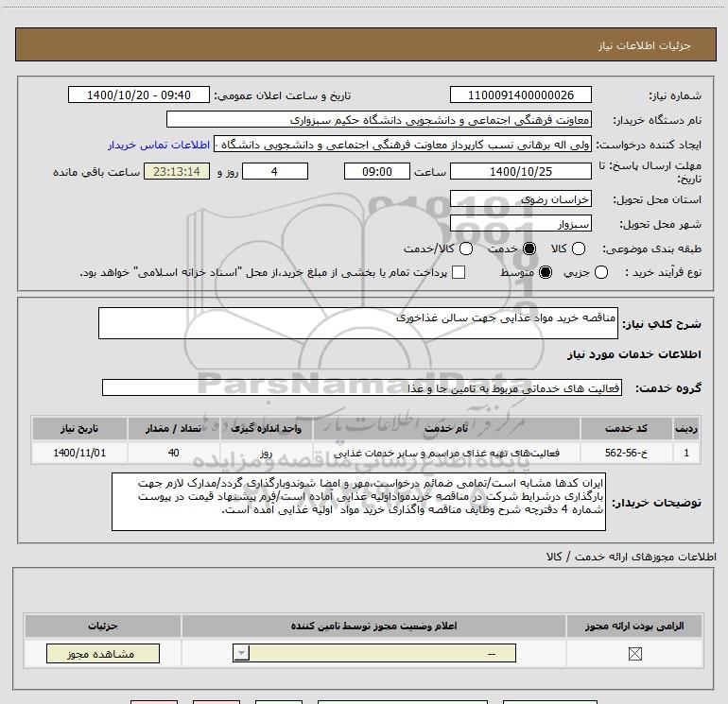Click the service code خ-56-562 cell

(626, 453)
